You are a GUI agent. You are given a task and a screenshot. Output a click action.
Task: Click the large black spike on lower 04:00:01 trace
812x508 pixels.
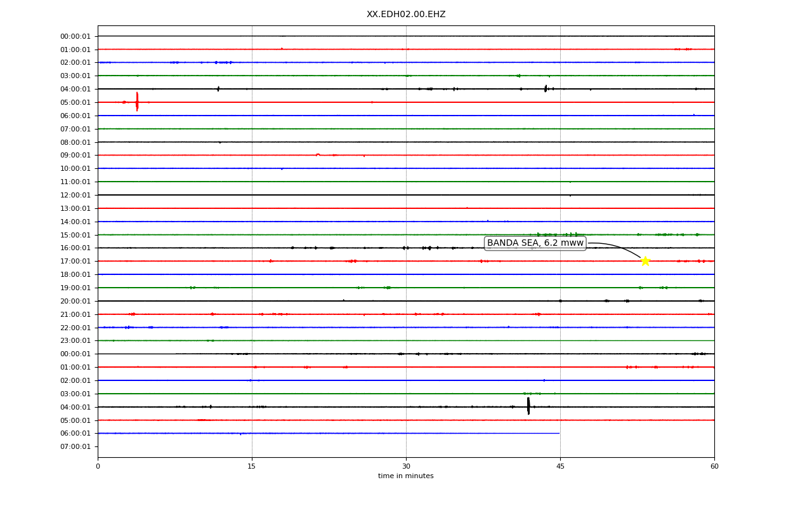pos(528,406)
